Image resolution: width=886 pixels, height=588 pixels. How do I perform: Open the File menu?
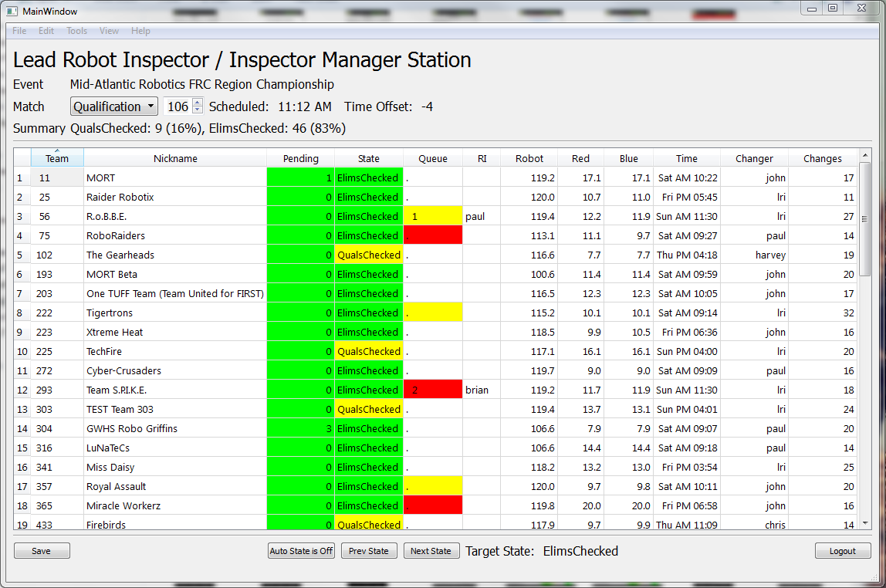point(19,31)
